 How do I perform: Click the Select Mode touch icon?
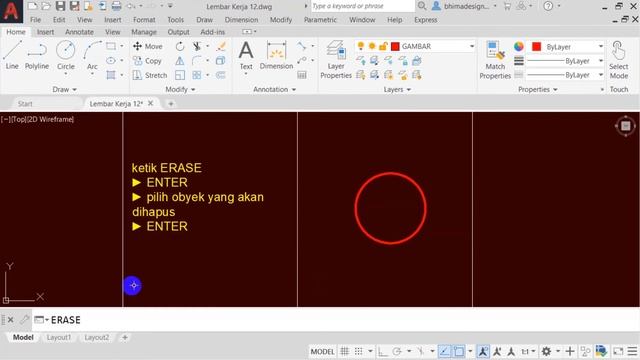click(619, 60)
